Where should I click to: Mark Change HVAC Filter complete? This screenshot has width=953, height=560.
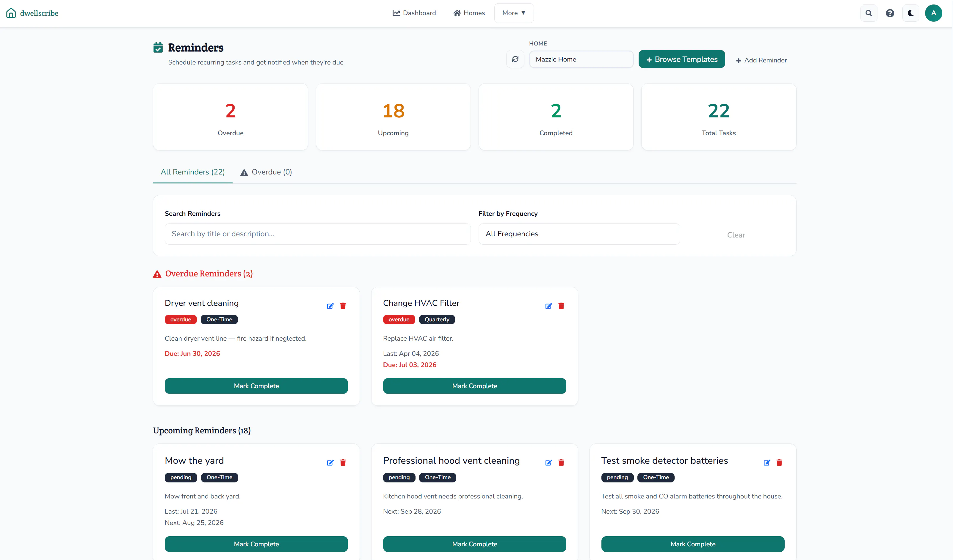pyautogui.click(x=474, y=386)
